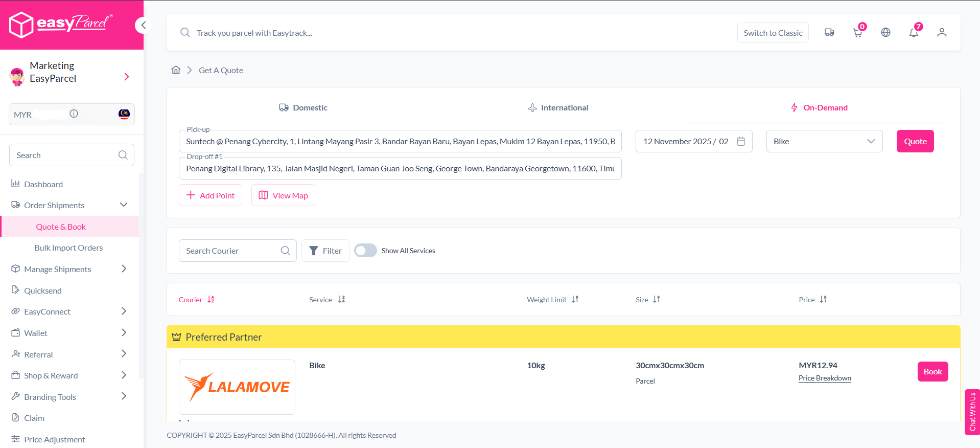Expand the Manage Shipments submenu
Viewport: 980px width, 448px height.
123,269
